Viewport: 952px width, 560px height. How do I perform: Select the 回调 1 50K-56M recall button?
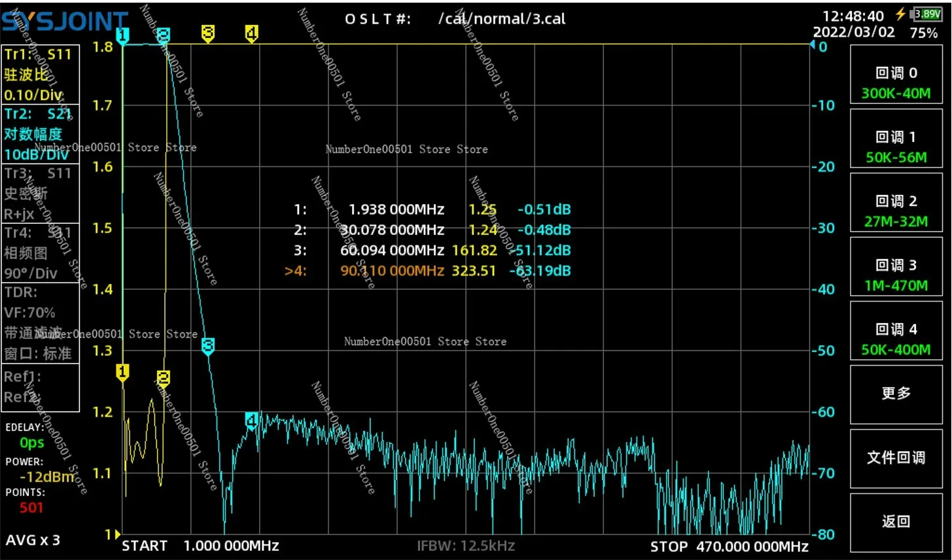tap(896, 138)
